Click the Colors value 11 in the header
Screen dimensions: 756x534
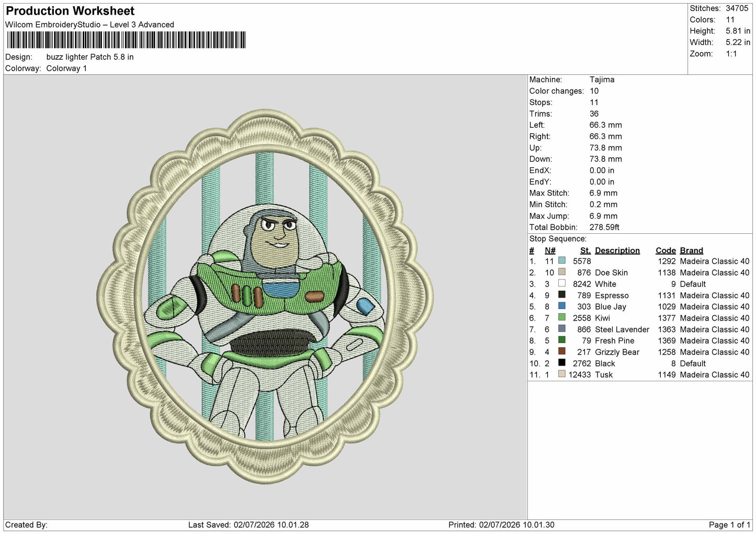pos(730,20)
